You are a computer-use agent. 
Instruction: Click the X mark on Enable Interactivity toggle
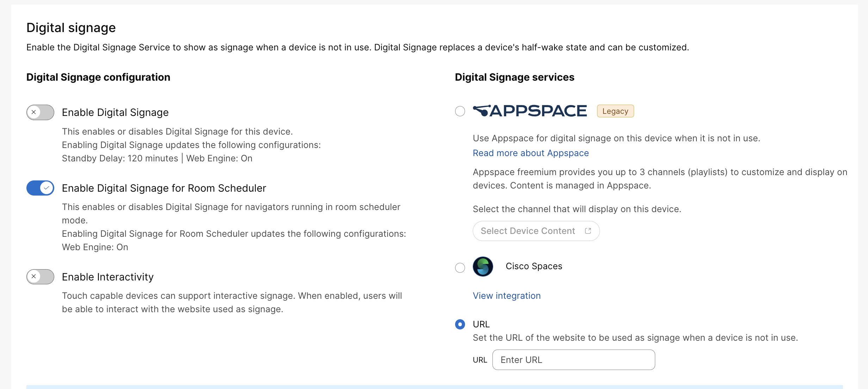(34, 277)
